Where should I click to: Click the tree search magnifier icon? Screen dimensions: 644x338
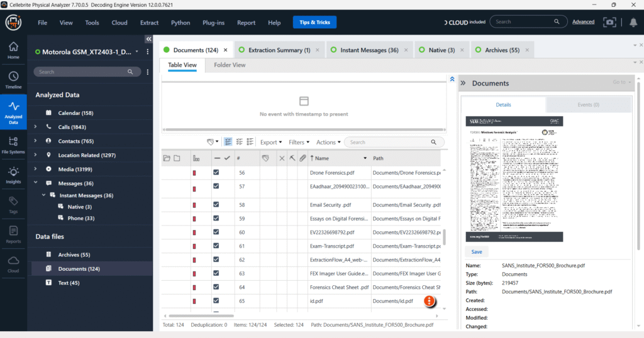(x=130, y=72)
